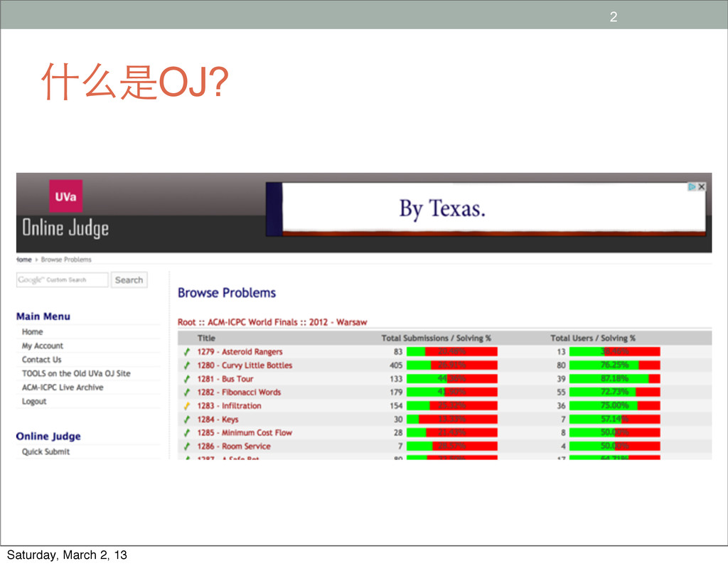
Task: Click submissions solving bar for Asteroid Rangers
Action: [x=452, y=352]
